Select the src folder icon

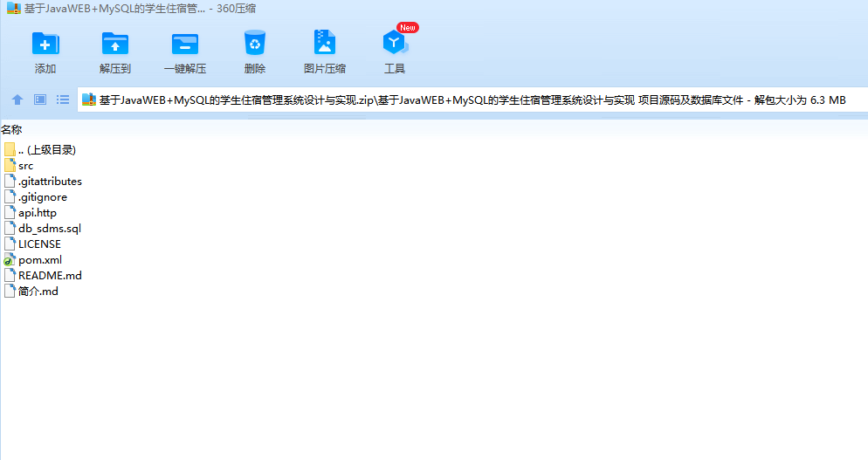coord(10,166)
